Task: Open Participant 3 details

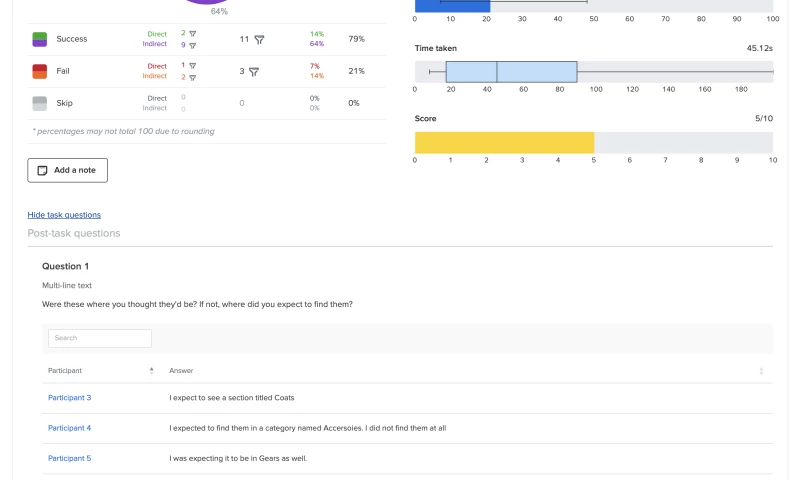Action: tap(69, 398)
